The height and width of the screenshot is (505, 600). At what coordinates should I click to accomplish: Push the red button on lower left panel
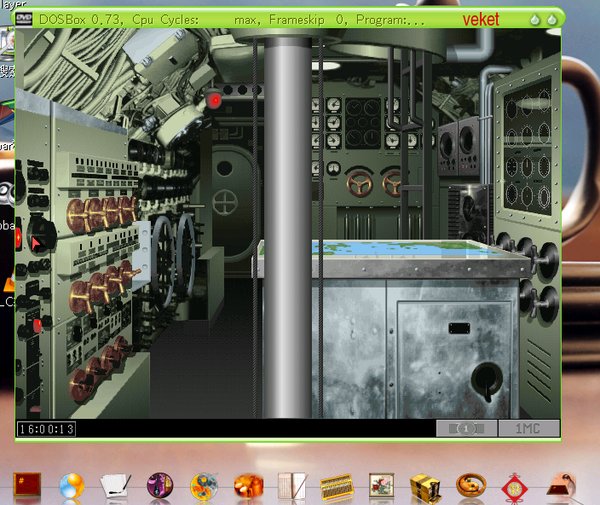[37, 326]
